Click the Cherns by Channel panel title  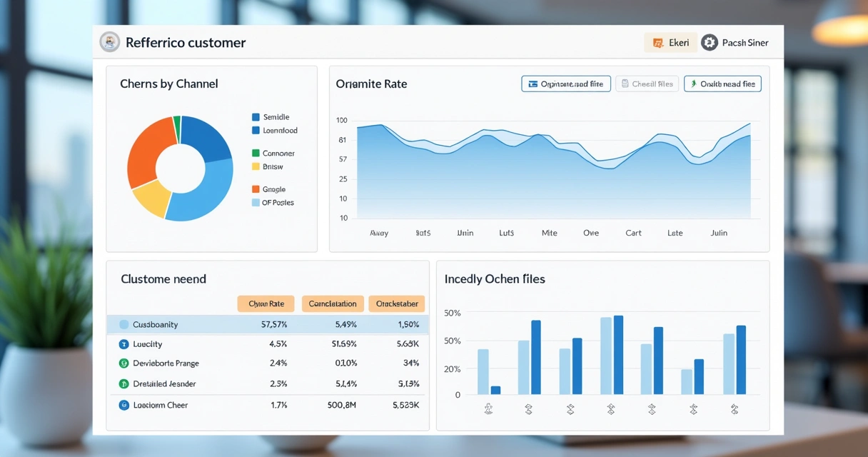click(x=169, y=84)
